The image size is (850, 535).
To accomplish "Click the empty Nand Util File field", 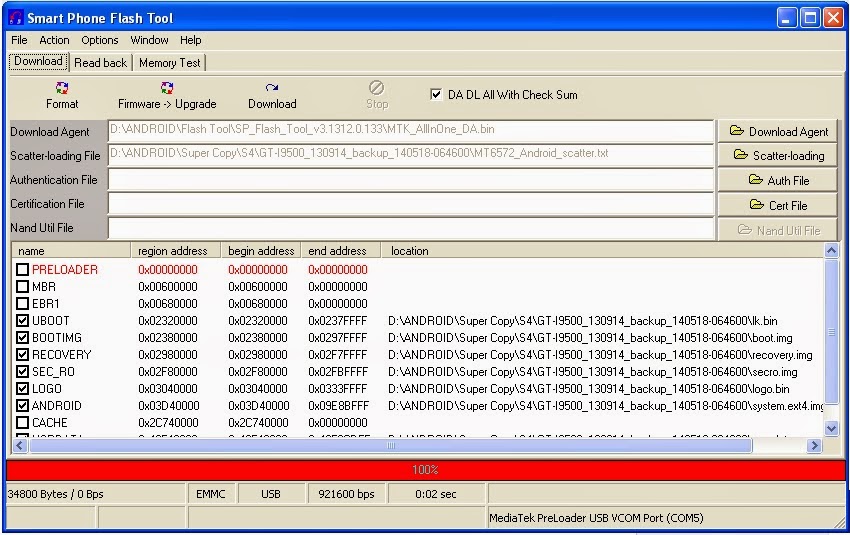I will click(411, 228).
